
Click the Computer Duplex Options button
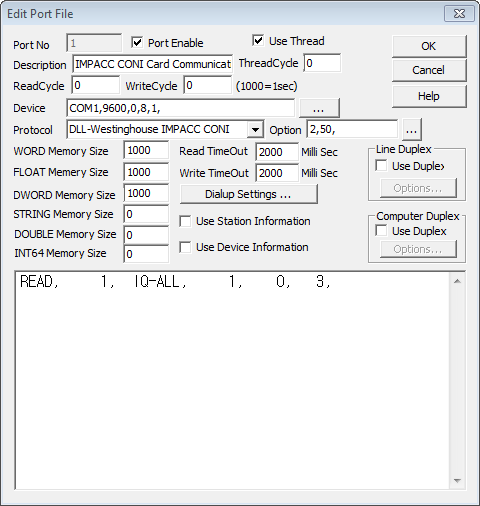tap(418, 249)
